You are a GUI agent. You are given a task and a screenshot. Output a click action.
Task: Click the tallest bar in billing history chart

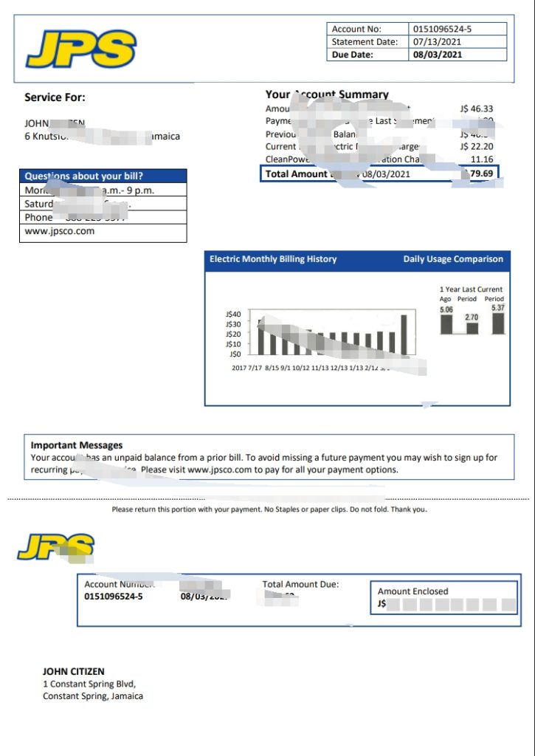[x=404, y=334]
